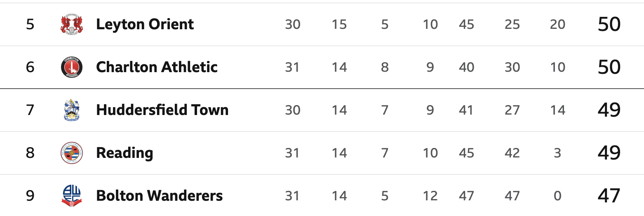Open the Reading team link
The width and height of the screenshot is (644, 216).
[125, 153]
